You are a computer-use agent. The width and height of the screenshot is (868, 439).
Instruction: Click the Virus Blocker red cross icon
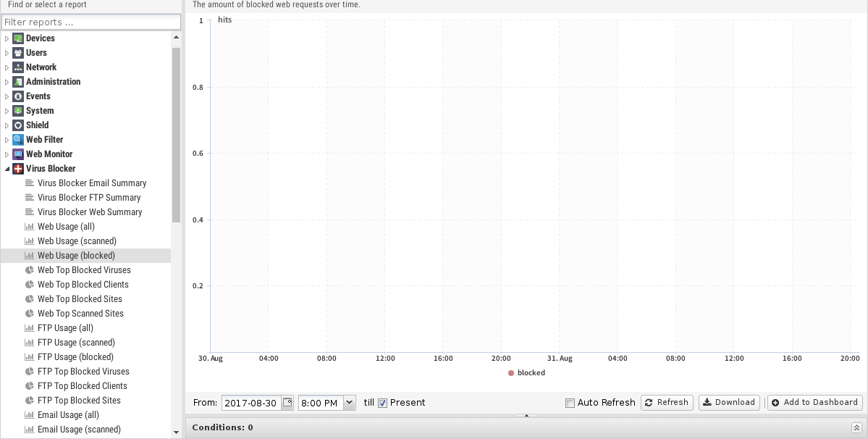[x=17, y=168]
